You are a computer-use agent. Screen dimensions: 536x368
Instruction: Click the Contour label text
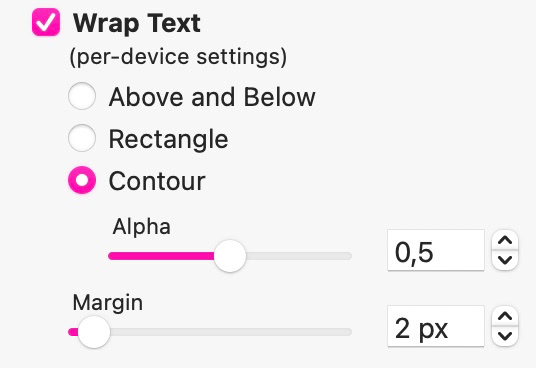(x=157, y=181)
